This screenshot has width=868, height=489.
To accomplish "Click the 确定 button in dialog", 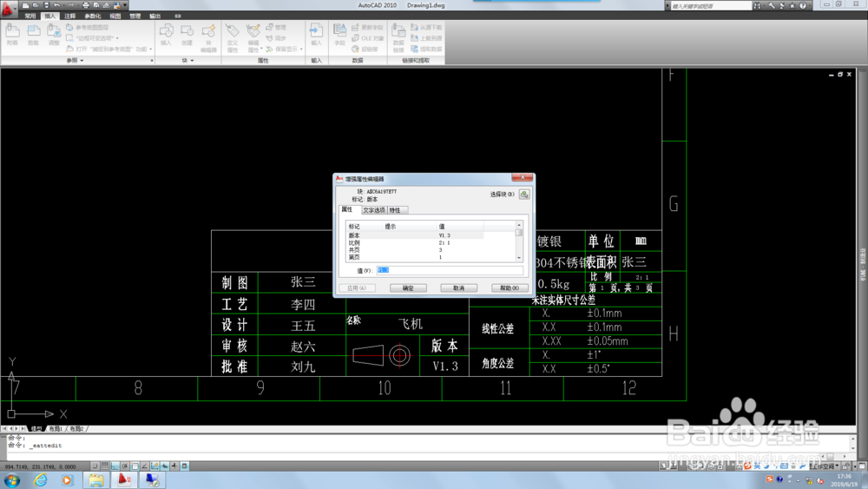I will (408, 288).
